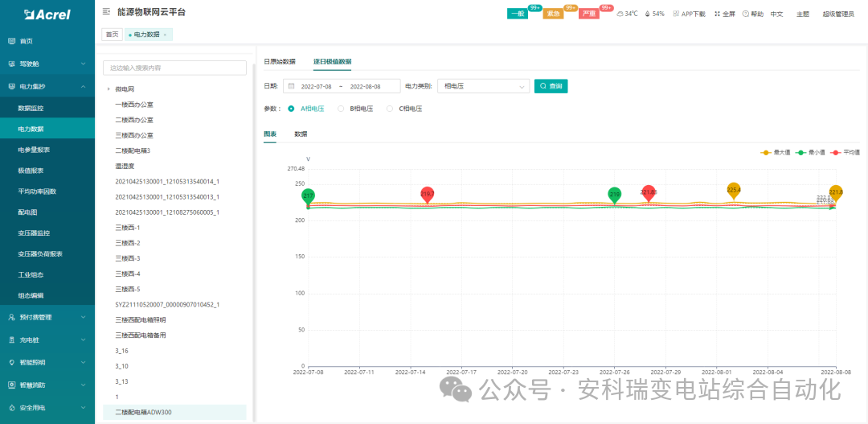The image size is (868, 424).
Task: Select C相电压 radio button
Action: coord(390,109)
